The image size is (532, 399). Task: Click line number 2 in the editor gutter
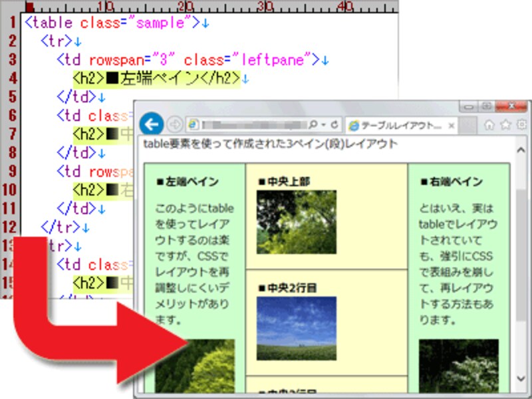[x=13, y=41]
